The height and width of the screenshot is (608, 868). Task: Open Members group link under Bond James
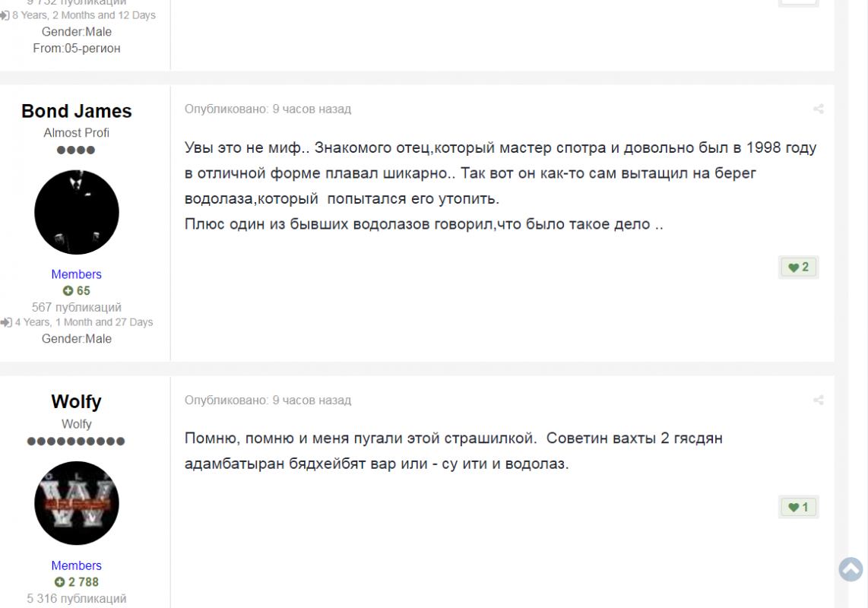(x=76, y=274)
